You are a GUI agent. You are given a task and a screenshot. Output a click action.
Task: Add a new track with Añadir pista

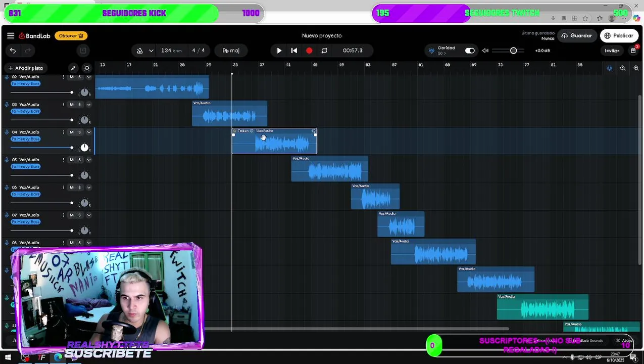coord(25,68)
